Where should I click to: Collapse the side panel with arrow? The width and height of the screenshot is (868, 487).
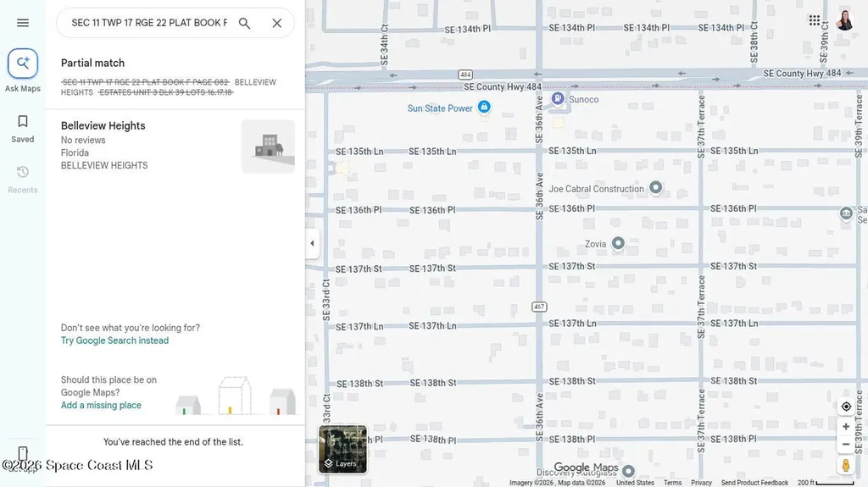(x=312, y=243)
